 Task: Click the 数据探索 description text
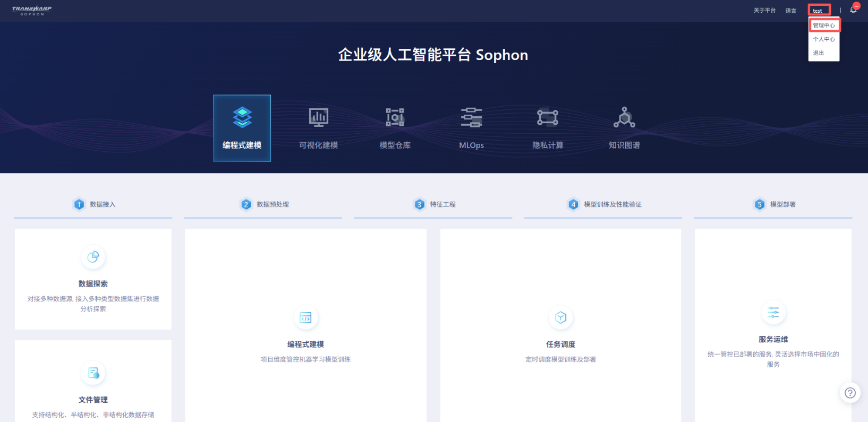coord(93,304)
